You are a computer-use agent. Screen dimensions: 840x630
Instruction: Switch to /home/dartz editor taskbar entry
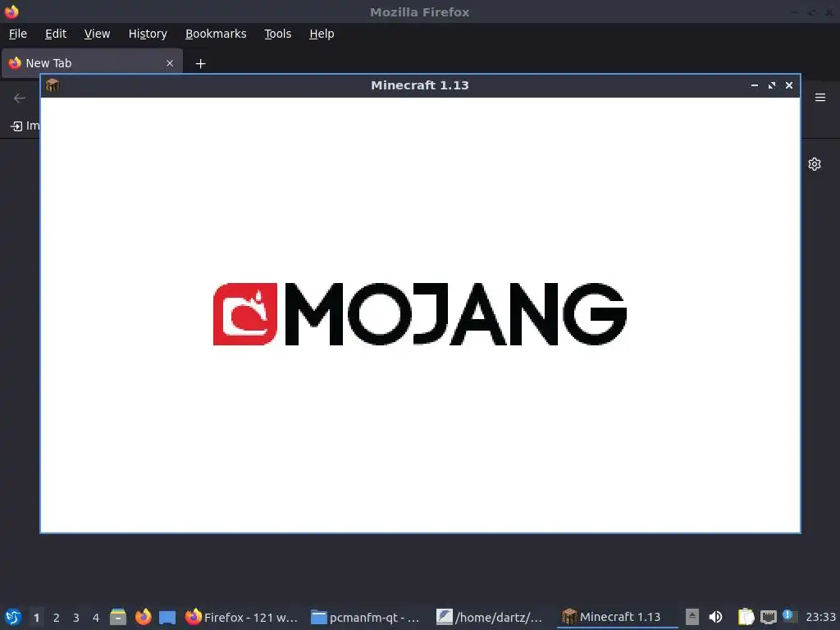point(490,617)
